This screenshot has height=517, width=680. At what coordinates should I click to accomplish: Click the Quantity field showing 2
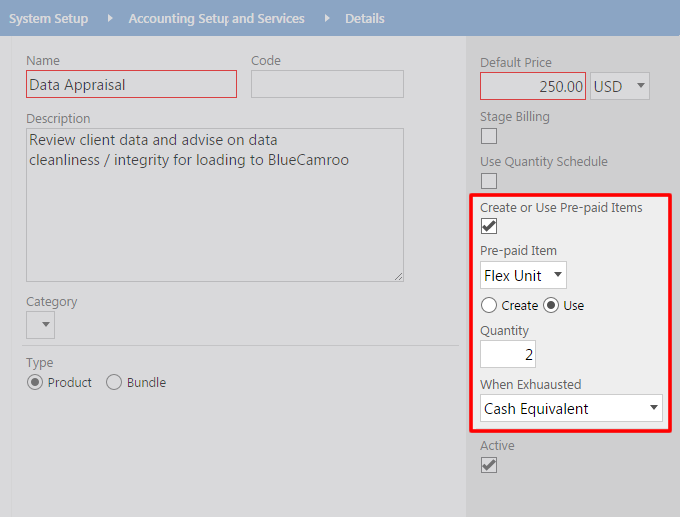(508, 354)
